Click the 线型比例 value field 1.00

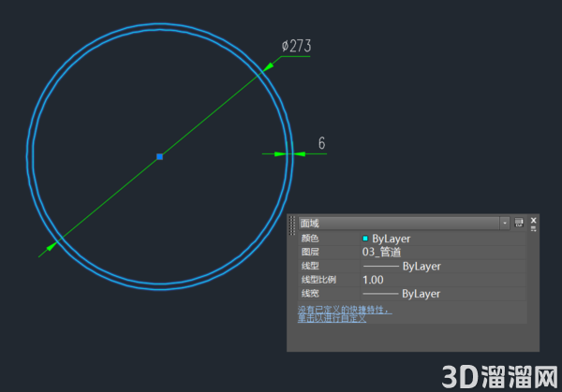coord(443,280)
